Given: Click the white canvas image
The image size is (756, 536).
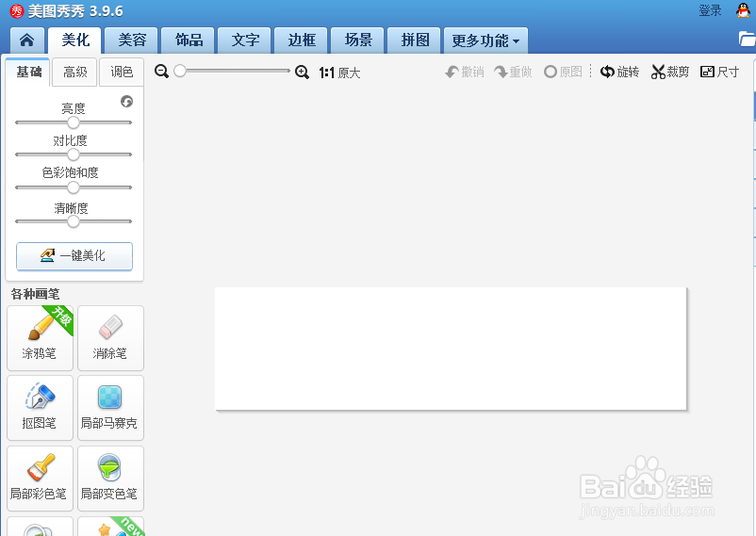Looking at the screenshot, I should (451, 349).
